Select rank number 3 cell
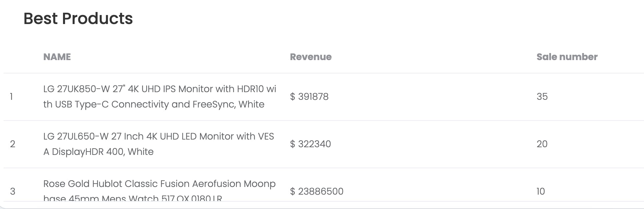Image resolution: width=644 pixels, height=209 pixels. click(x=12, y=191)
